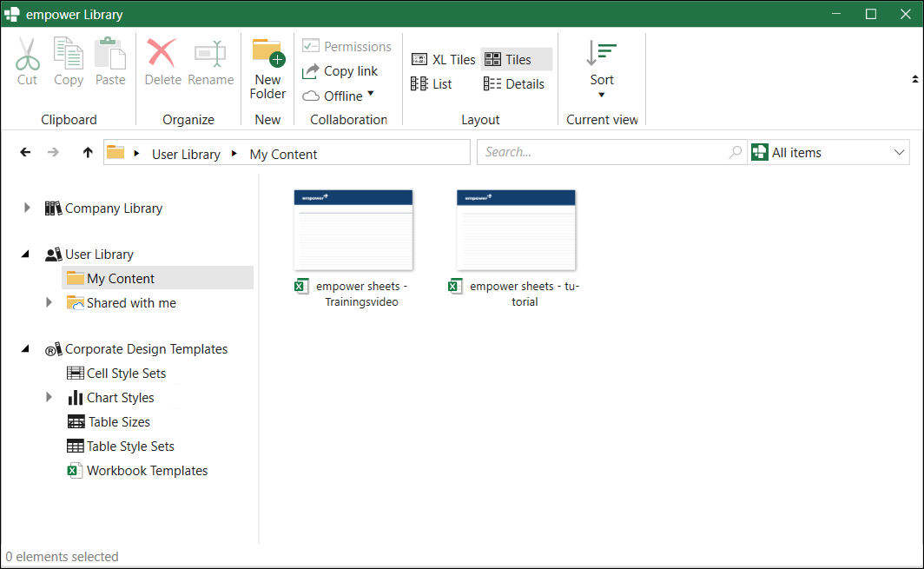This screenshot has width=924, height=569.
Task: Click the "empower sheets - Trainingsvideo" file name
Action: click(362, 294)
